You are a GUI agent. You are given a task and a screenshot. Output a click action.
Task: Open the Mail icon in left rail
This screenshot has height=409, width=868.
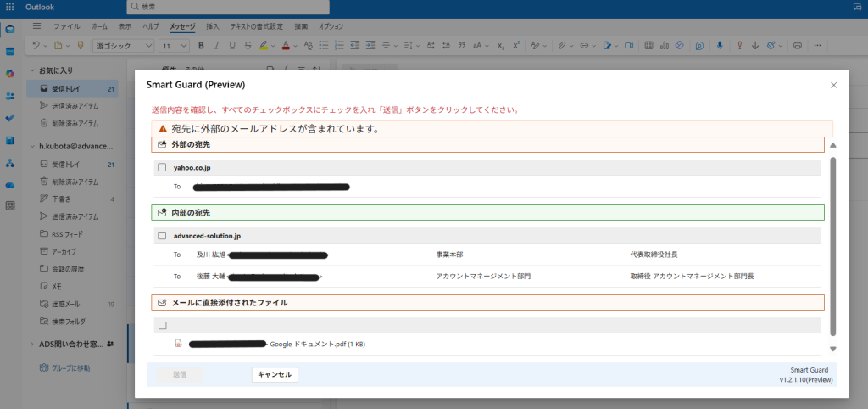tap(10, 29)
